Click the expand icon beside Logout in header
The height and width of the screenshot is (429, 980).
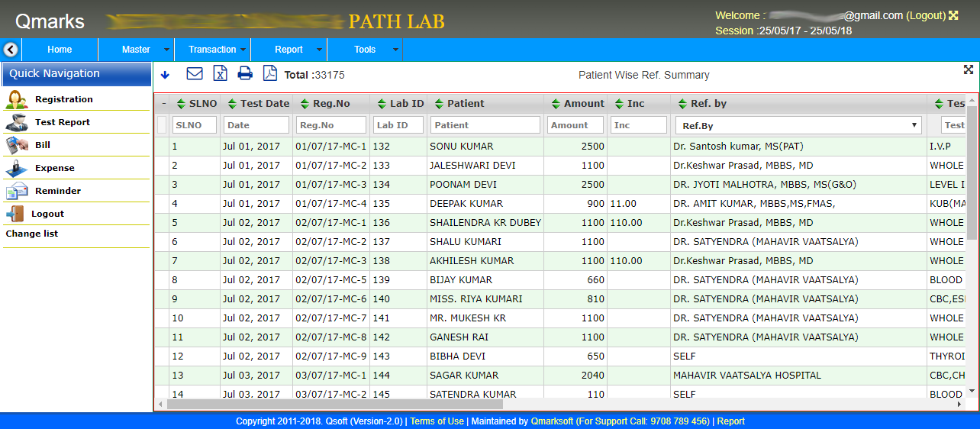(x=953, y=15)
